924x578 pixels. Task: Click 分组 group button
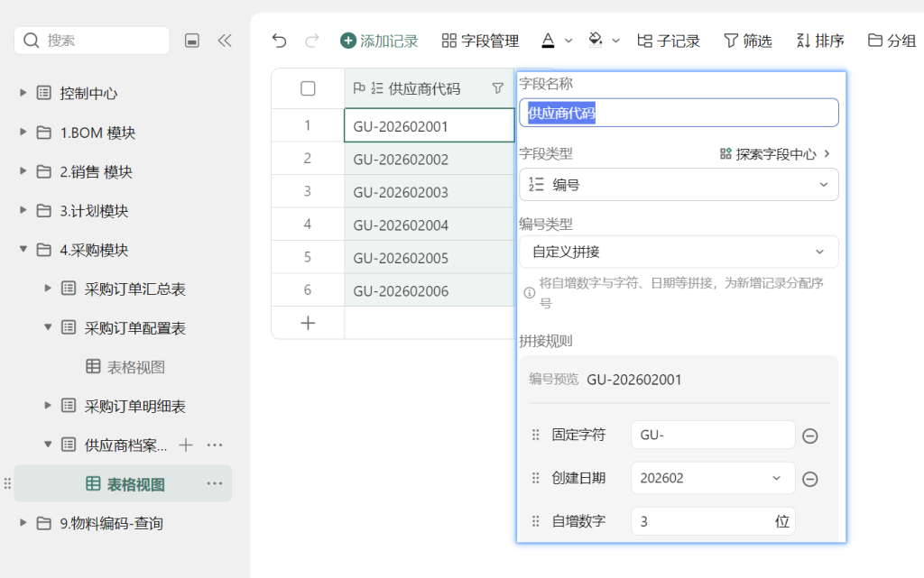tap(892, 41)
